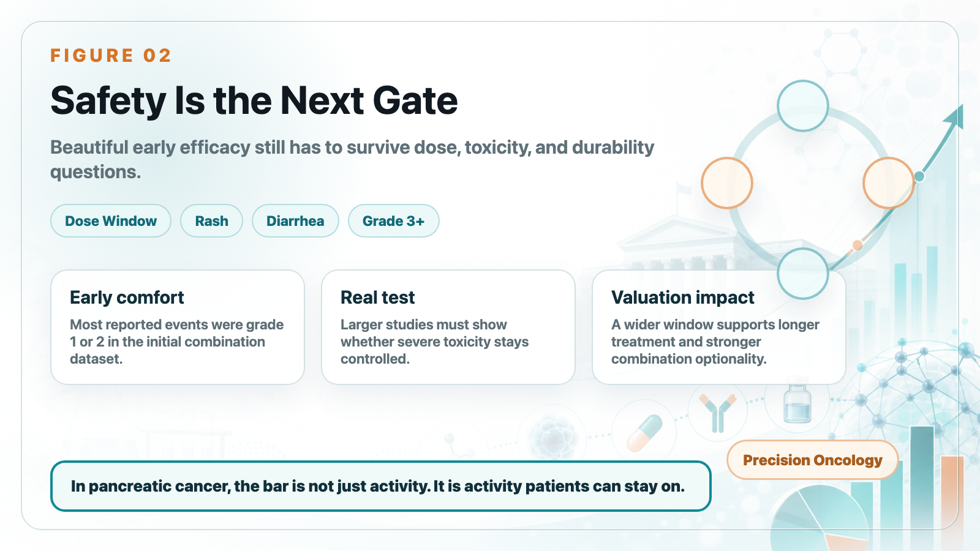This screenshot has width=980, height=551.
Task: Click the pancreatic cancer callout banner
Action: point(380,486)
